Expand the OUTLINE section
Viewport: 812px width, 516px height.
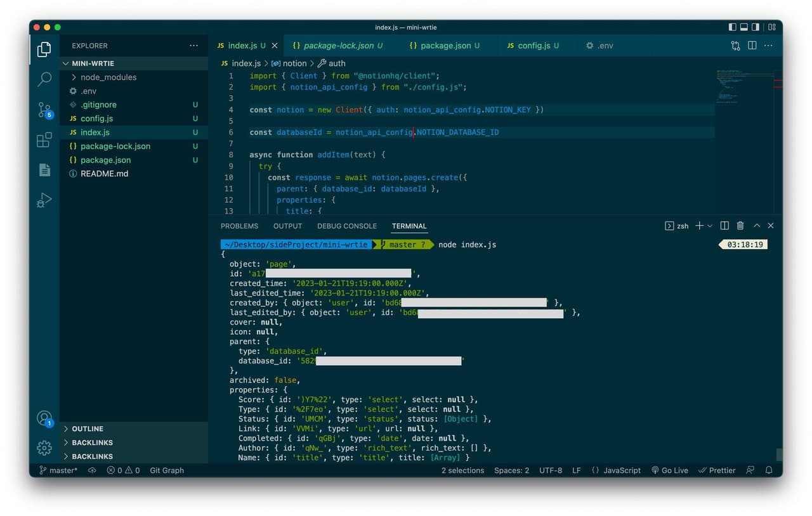[x=88, y=429]
